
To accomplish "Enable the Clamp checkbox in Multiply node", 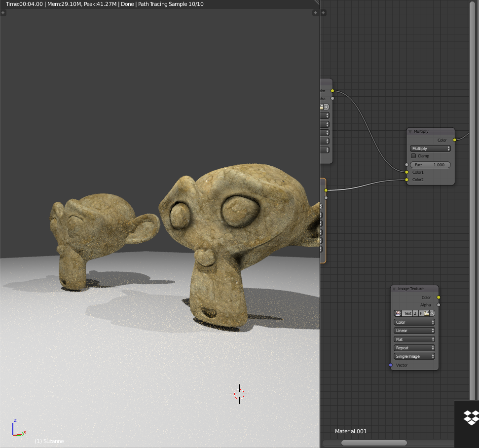I will pyautogui.click(x=413, y=156).
